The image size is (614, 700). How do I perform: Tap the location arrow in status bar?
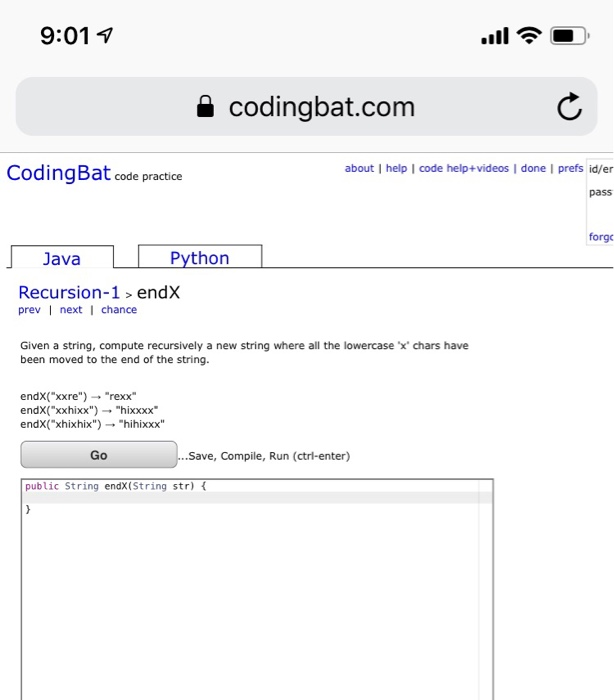(105, 35)
